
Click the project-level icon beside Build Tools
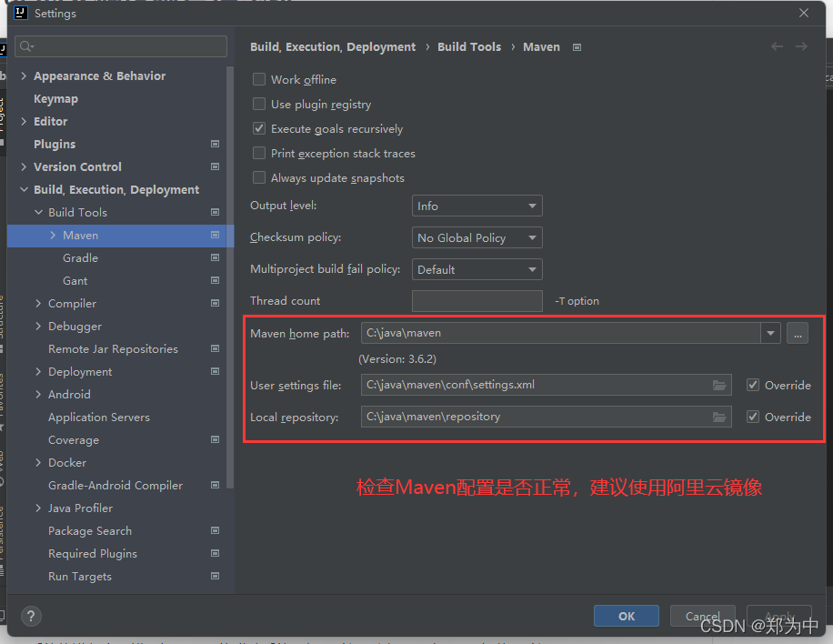pyautogui.click(x=216, y=212)
